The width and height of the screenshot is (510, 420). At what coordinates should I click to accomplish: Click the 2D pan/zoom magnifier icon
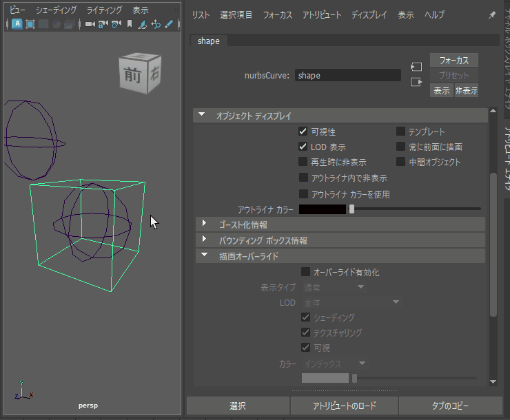click(x=156, y=24)
